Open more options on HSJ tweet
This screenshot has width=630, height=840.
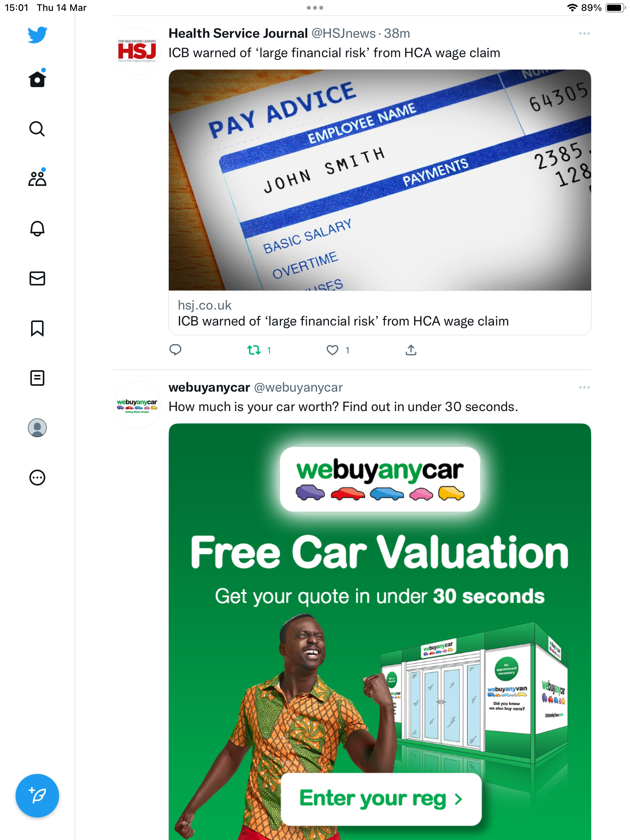[x=584, y=33]
